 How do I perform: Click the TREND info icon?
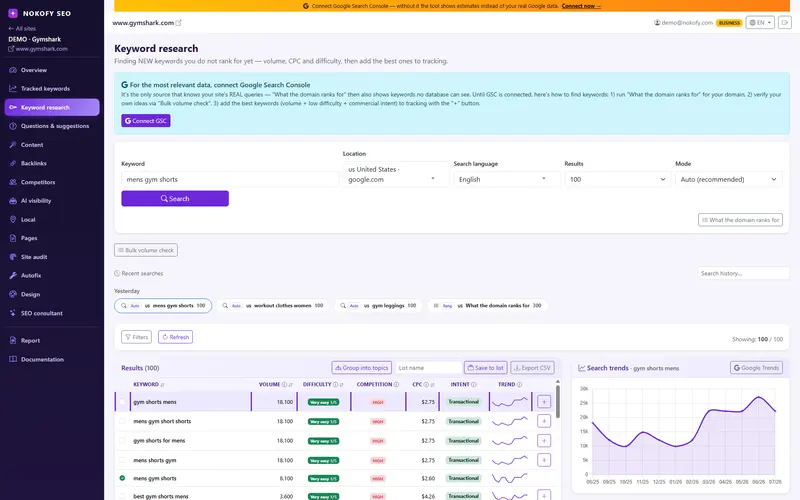point(519,385)
